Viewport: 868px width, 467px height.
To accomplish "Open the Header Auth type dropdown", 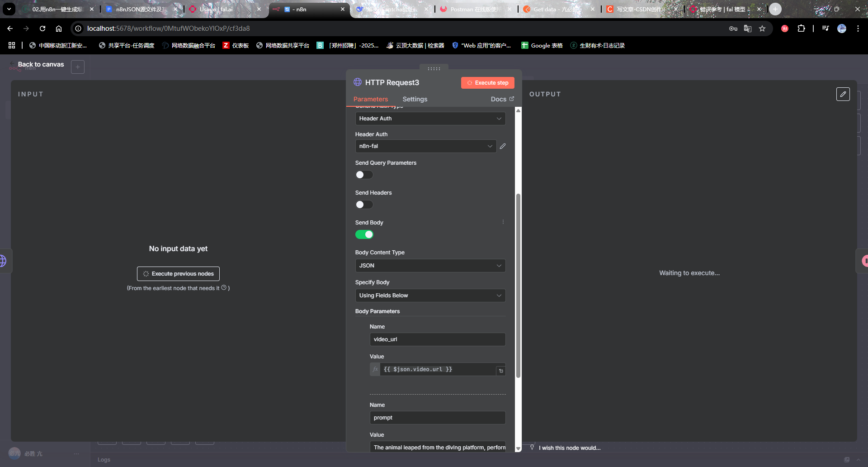I will pos(430,119).
